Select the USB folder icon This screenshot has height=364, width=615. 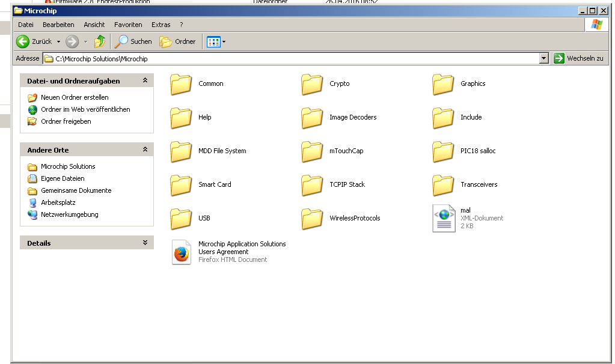pos(181,219)
